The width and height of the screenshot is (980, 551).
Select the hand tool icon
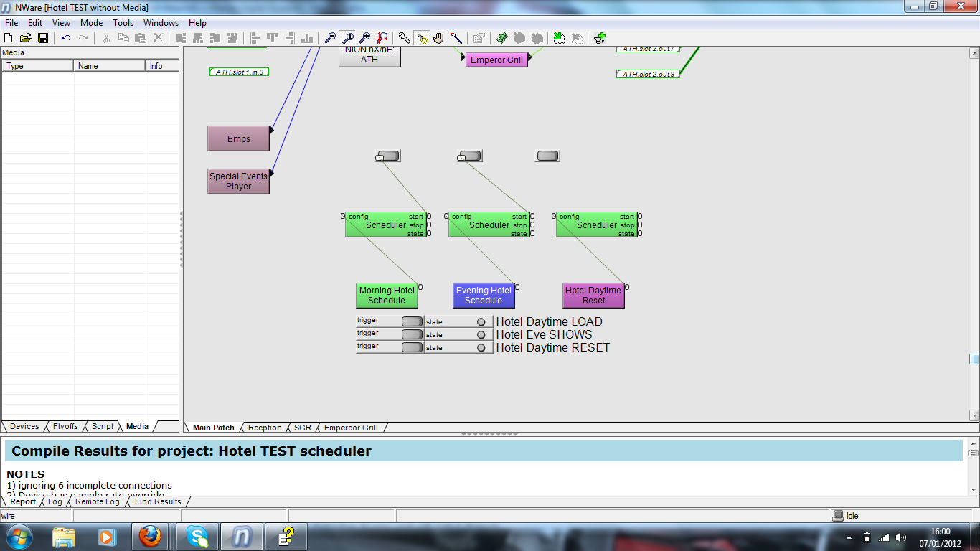(x=438, y=38)
